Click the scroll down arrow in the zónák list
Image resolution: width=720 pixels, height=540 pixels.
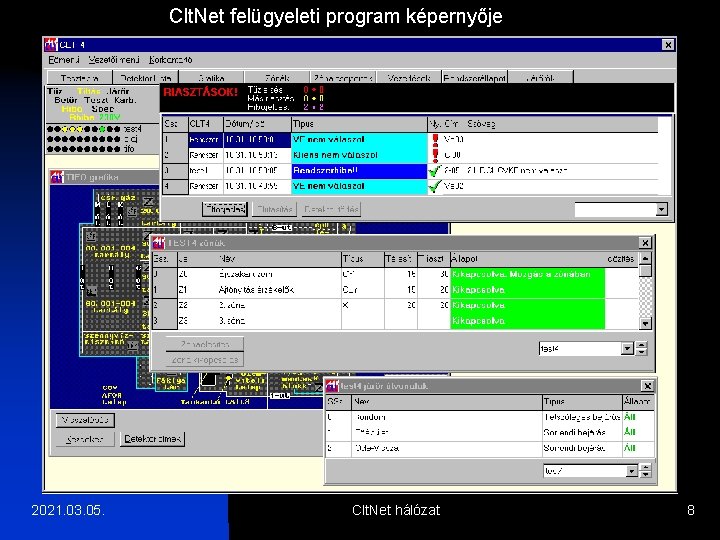(x=645, y=324)
